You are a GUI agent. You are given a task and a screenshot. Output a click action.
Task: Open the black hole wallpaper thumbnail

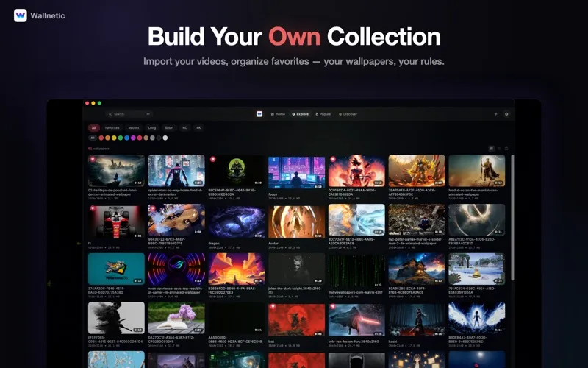pyautogui.click(x=476, y=220)
